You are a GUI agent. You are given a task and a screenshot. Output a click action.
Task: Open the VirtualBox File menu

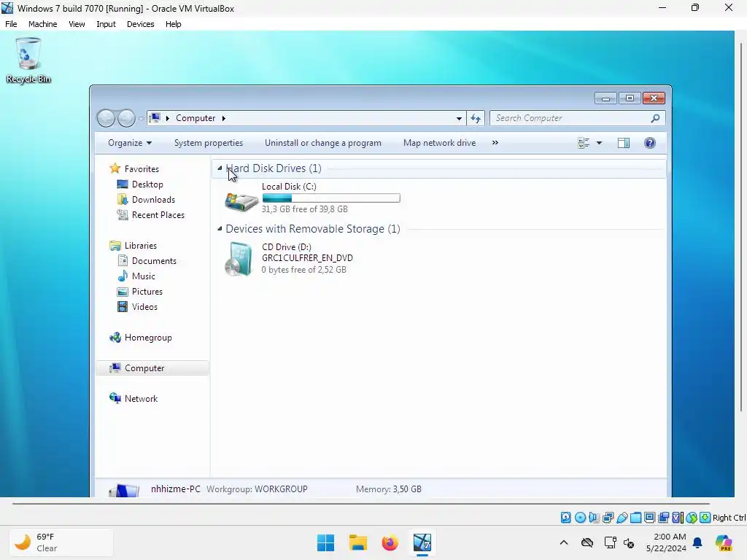point(11,24)
